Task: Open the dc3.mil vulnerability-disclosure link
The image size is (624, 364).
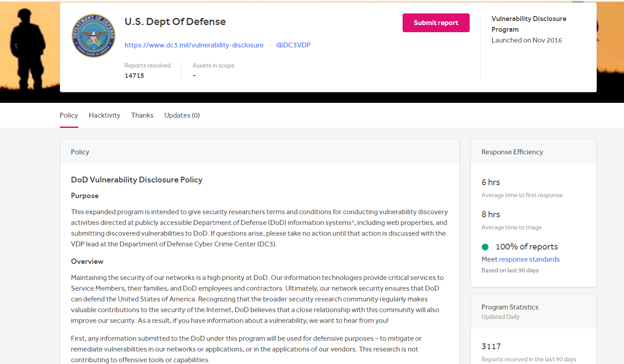Action: [x=194, y=45]
